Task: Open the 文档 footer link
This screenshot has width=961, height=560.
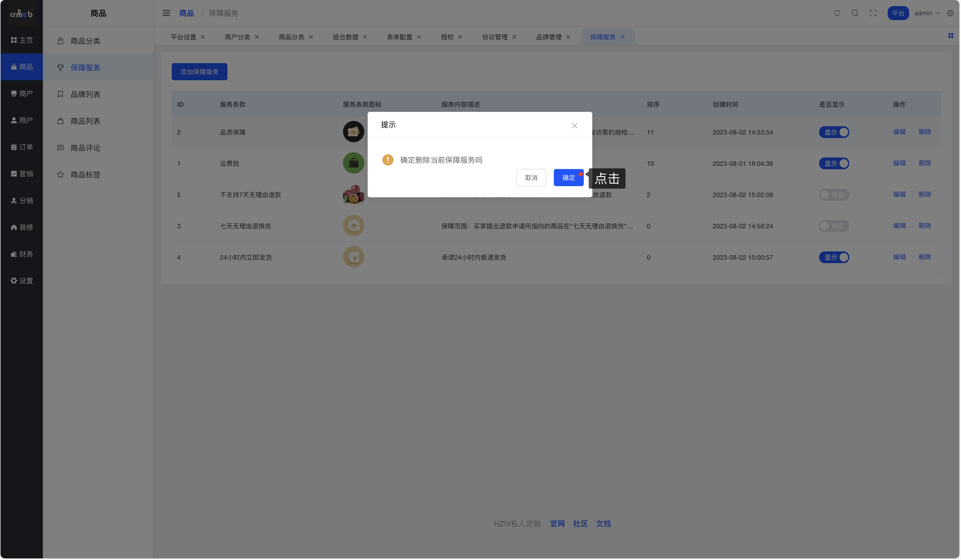Action: click(x=603, y=524)
